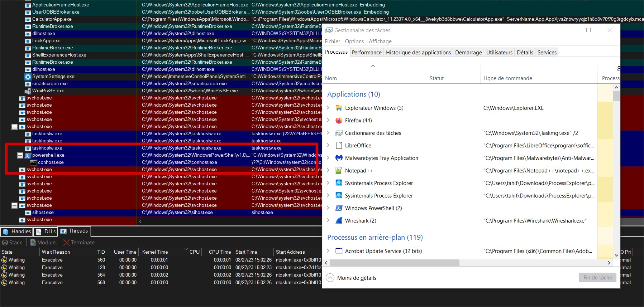This screenshot has width=644, height=307.
Task: Click the Stack button in Threads pane
Action: pos(12,243)
